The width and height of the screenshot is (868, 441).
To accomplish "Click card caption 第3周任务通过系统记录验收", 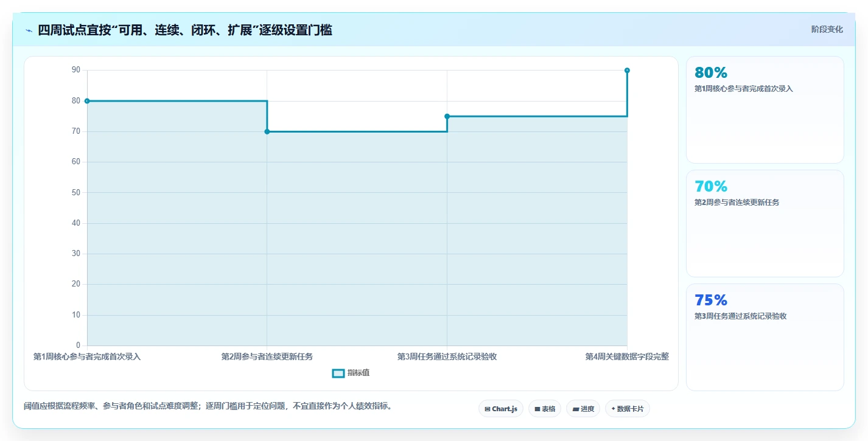I will 740,316.
